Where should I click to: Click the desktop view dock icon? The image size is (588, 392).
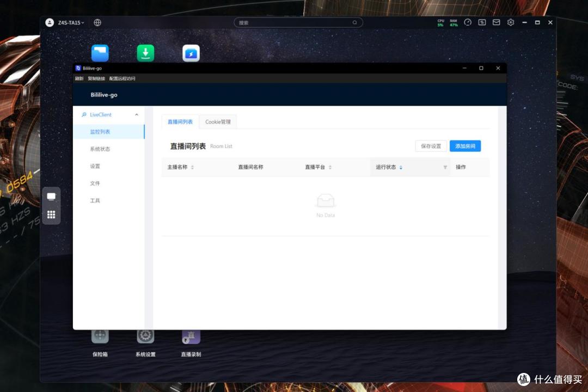pyautogui.click(x=51, y=197)
